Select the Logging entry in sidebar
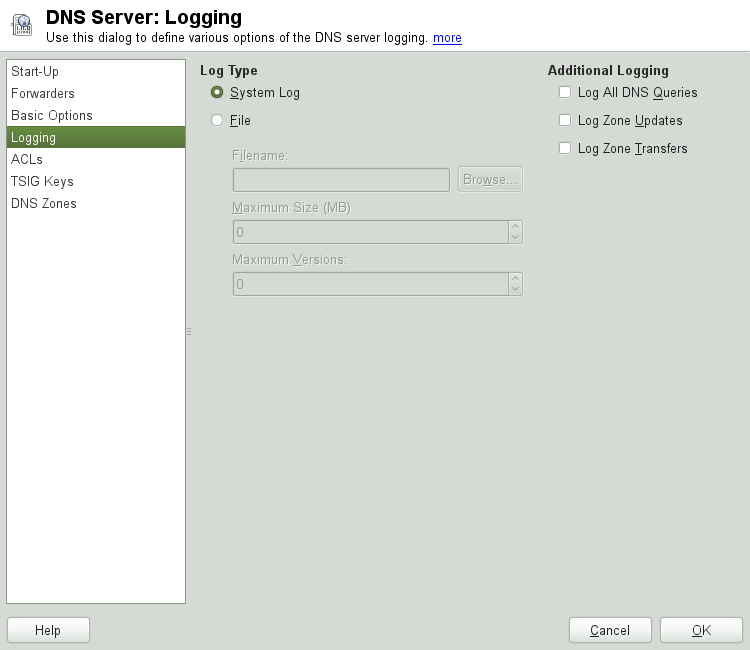This screenshot has height=650, width=750. point(96,137)
